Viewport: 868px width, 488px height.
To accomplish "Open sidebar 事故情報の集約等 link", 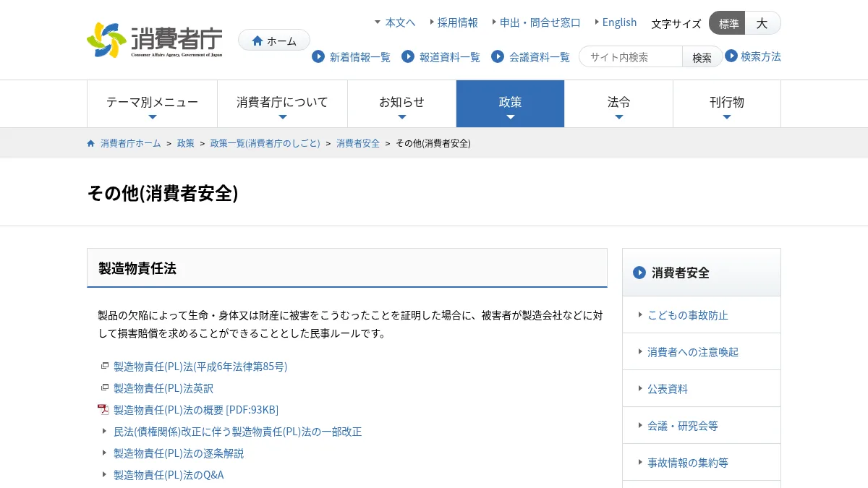I will (688, 463).
